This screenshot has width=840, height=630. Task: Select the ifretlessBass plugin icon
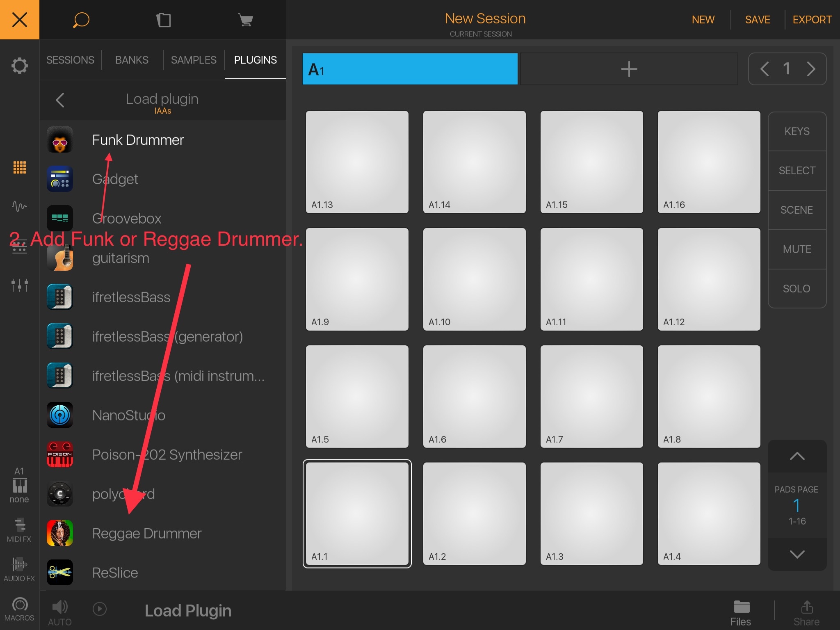pos(60,297)
